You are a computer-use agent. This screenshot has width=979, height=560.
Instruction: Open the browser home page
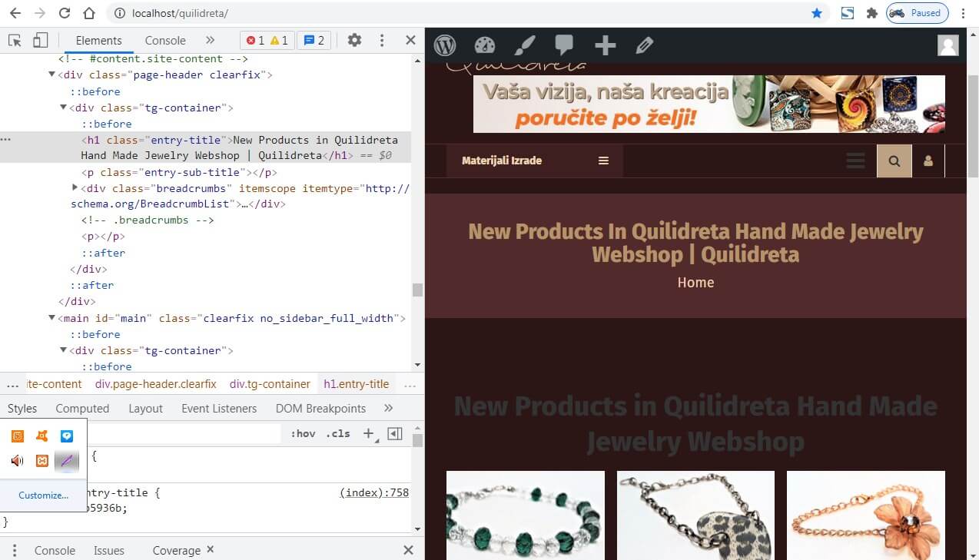pos(89,13)
